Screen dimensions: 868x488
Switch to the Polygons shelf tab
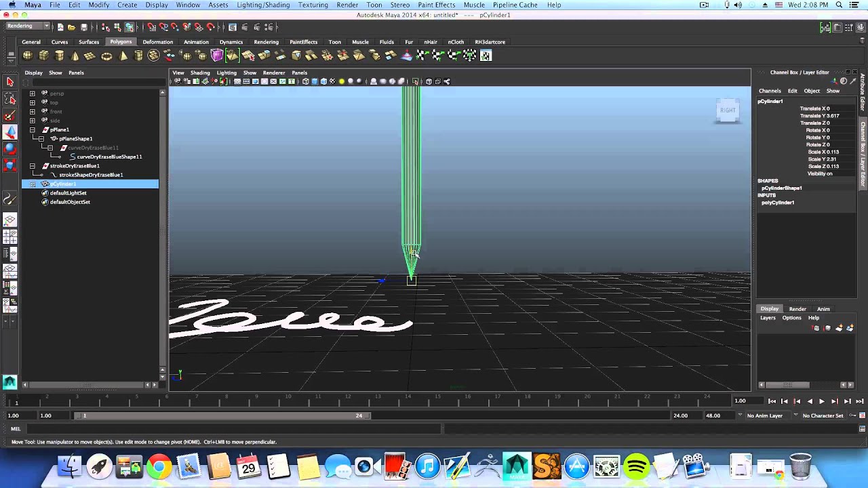(121, 42)
